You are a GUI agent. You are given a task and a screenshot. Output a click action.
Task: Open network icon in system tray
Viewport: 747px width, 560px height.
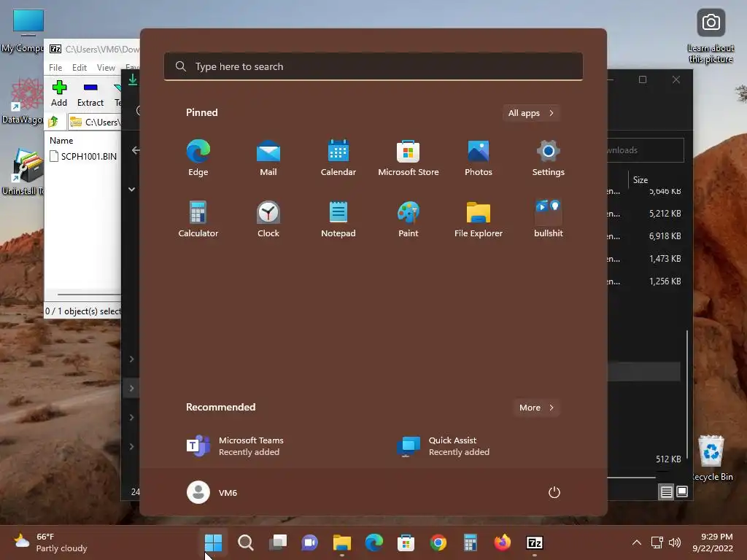click(x=657, y=542)
